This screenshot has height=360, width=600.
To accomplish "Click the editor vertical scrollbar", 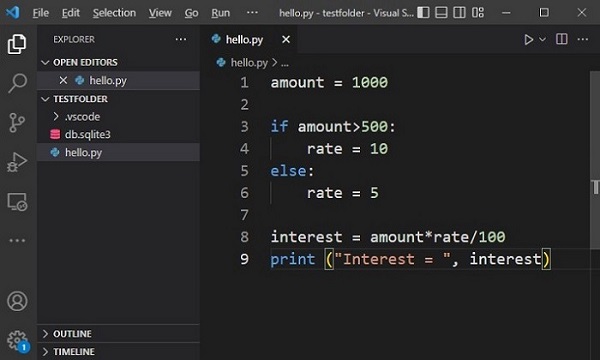I will click(x=595, y=161).
